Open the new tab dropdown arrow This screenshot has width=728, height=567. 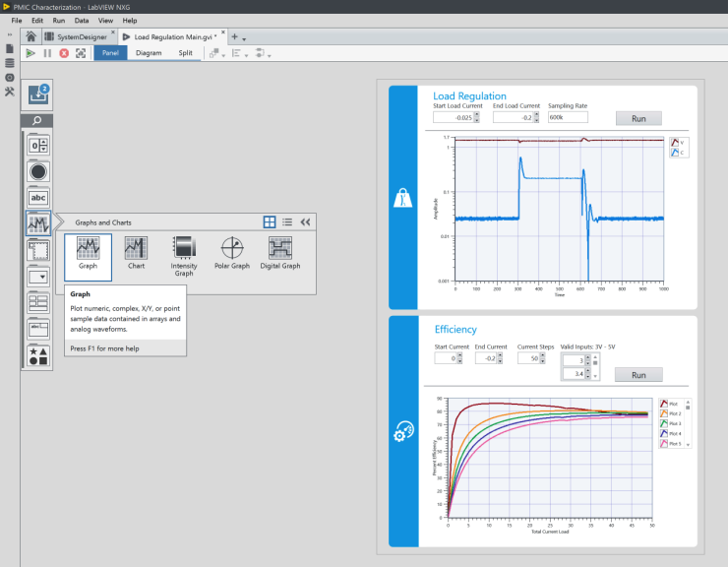pyautogui.click(x=244, y=37)
